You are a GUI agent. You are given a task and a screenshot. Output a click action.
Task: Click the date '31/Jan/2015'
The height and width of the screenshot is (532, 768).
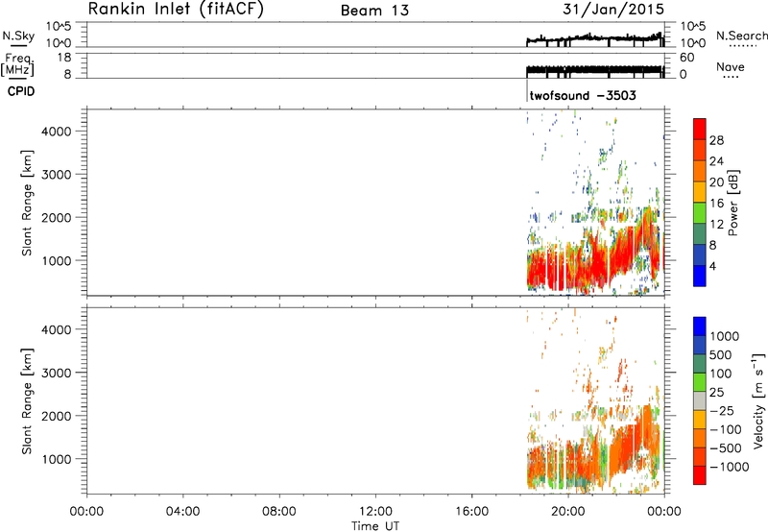[613, 9]
